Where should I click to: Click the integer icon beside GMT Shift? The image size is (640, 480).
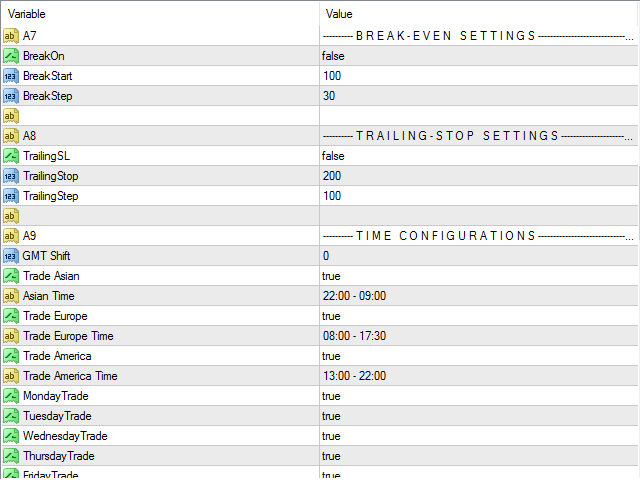pyautogui.click(x=11, y=256)
